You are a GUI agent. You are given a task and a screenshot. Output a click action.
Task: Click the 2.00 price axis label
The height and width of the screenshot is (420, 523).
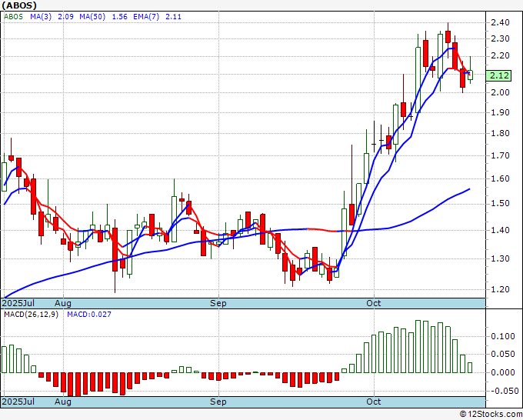(x=500, y=92)
